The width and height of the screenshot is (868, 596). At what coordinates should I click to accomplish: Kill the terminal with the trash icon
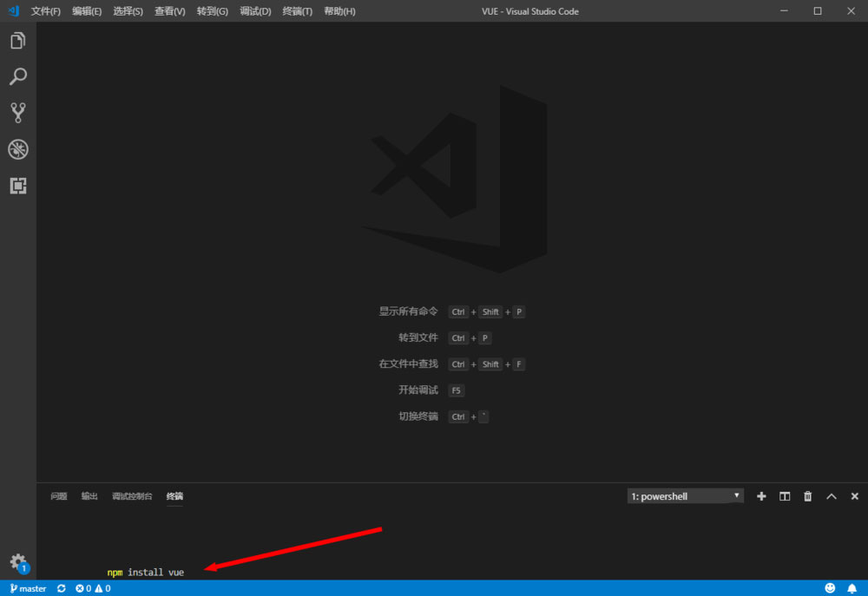807,495
